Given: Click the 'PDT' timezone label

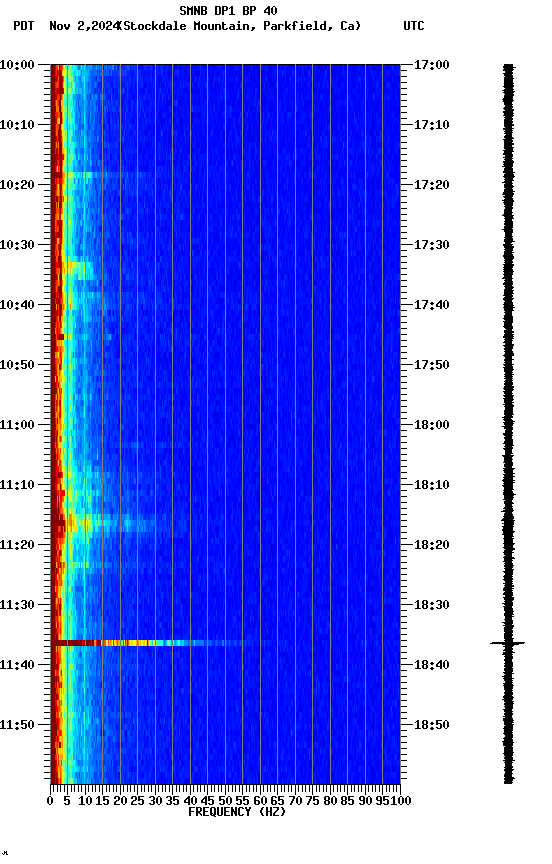Looking at the screenshot, I should pos(24,26).
